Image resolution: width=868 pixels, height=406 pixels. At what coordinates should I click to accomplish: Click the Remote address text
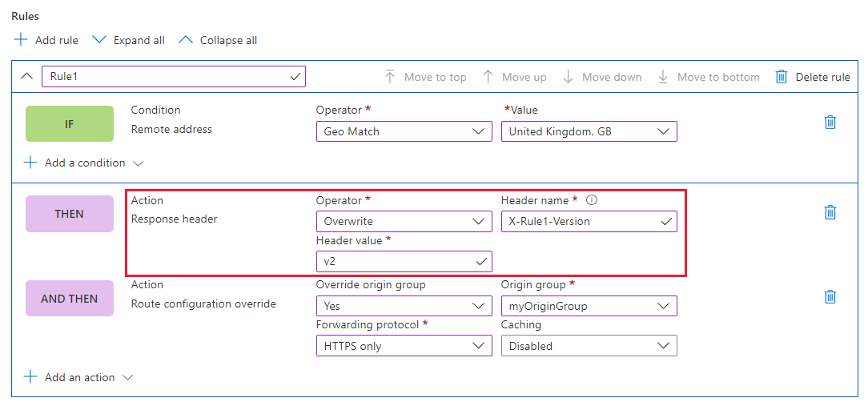coord(171,129)
